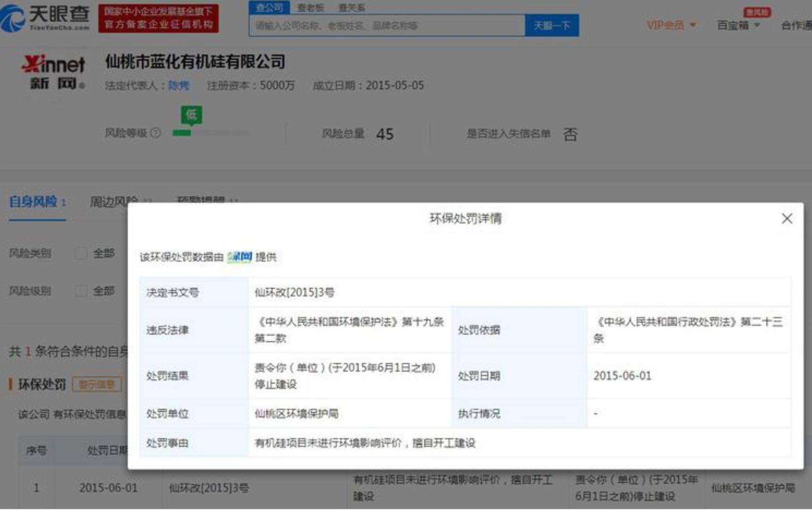Check the 全部 box for 风险类别
The width and height of the screenshot is (812, 510).
click(82, 254)
